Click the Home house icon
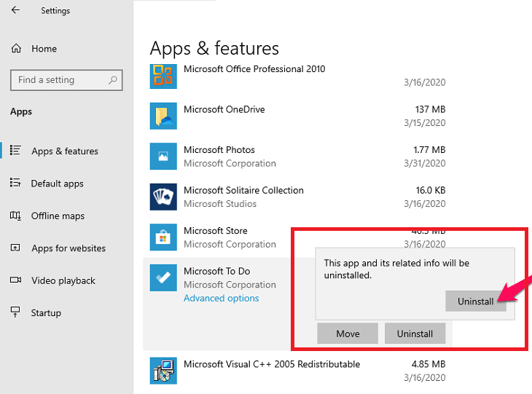This screenshot has width=532, height=394. tap(16, 49)
